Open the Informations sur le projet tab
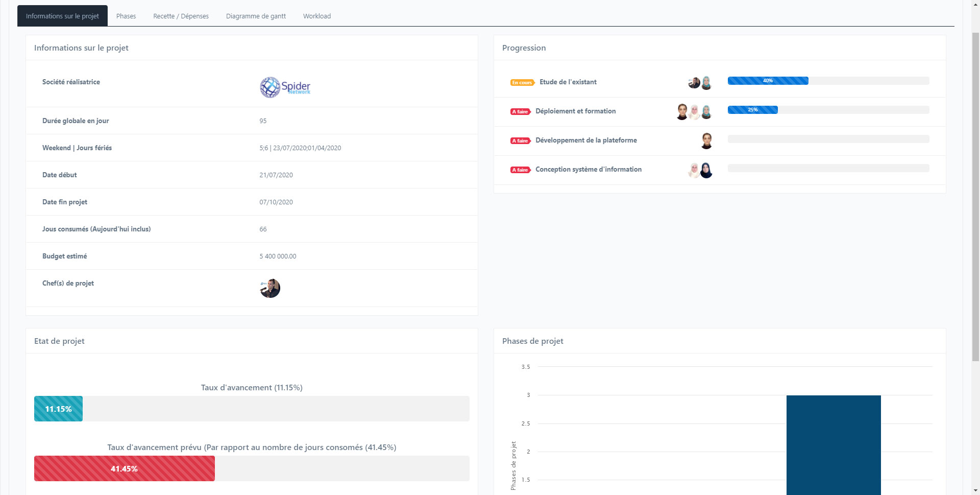 pyautogui.click(x=62, y=16)
